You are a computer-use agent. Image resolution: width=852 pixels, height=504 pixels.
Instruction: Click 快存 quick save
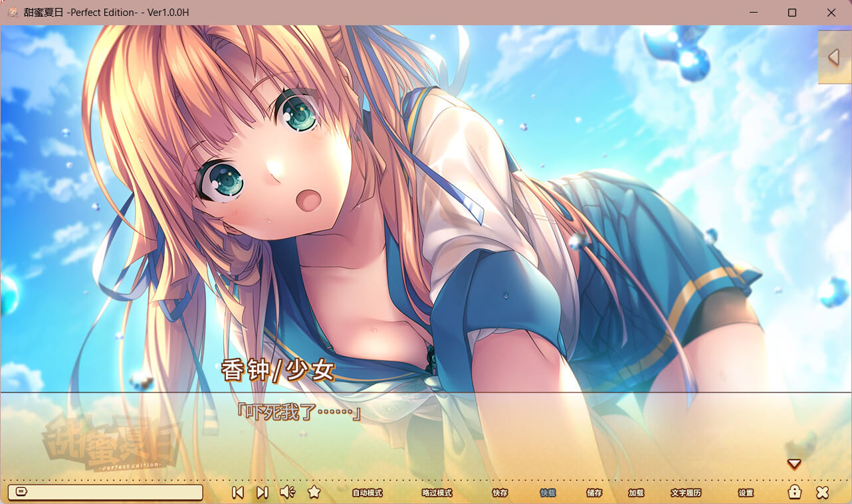point(500,493)
